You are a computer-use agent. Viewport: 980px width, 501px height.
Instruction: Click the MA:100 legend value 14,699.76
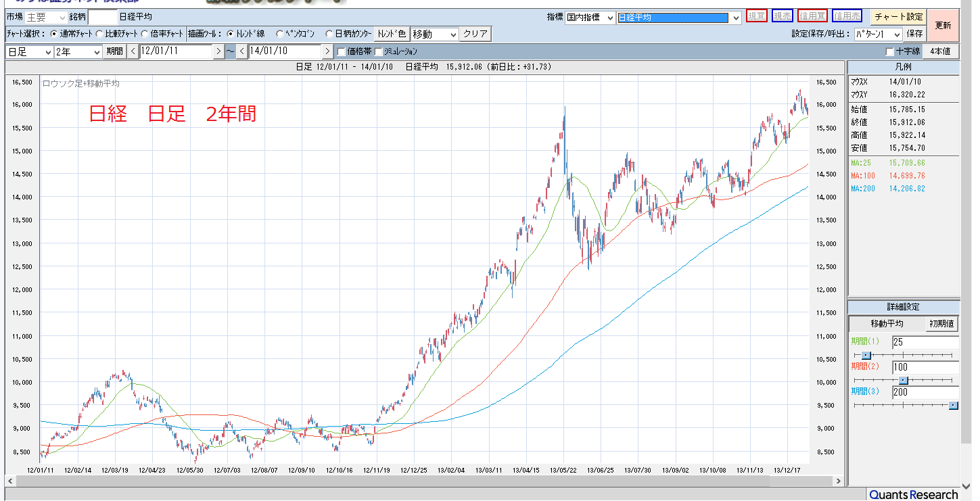pos(906,176)
